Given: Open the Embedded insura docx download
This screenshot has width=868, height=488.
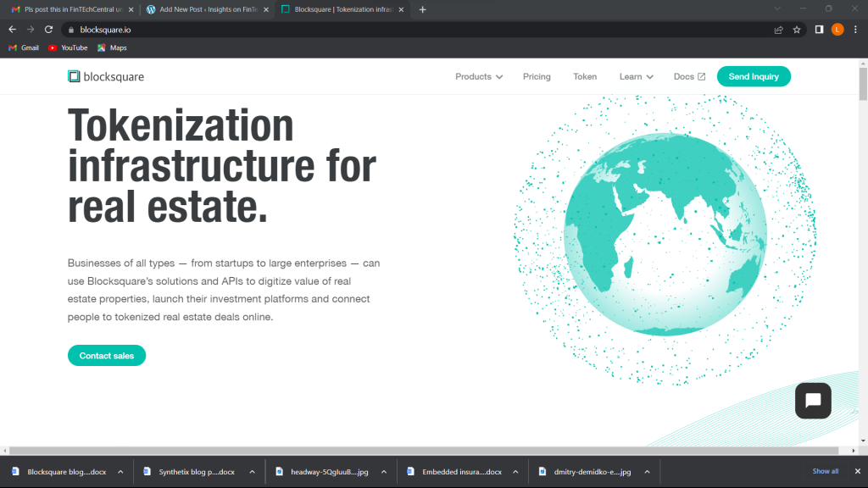Looking at the screenshot, I should pos(454,472).
